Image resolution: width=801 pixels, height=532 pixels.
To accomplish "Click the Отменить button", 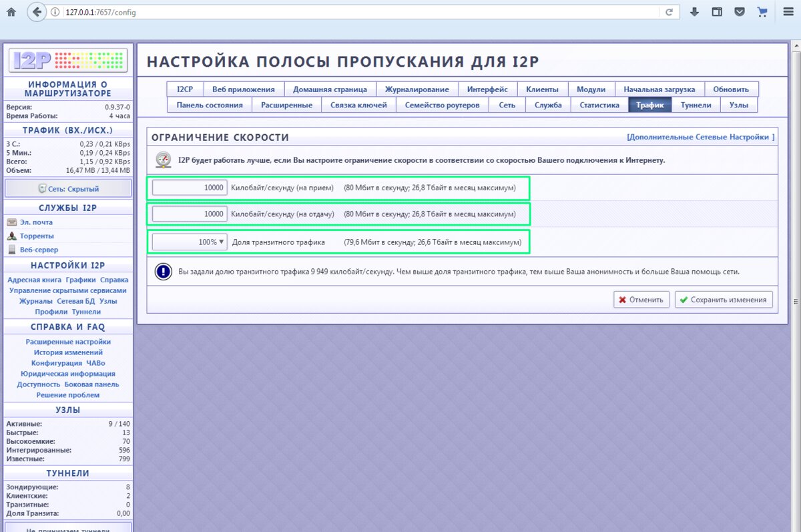I will click(x=641, y=300).
